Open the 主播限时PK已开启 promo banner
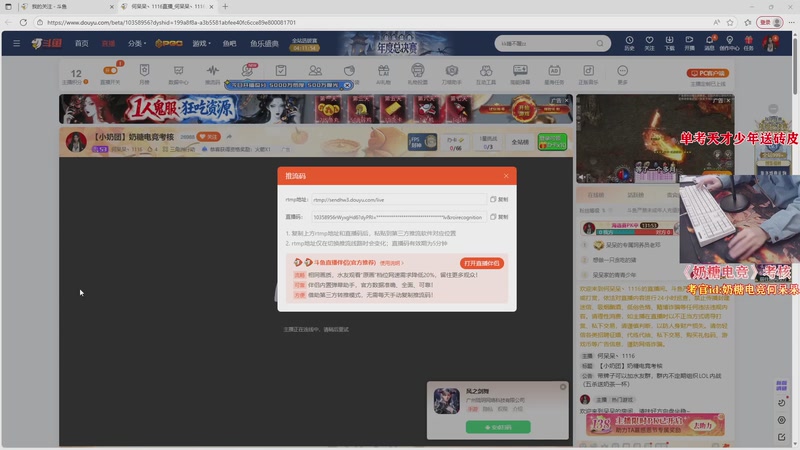 (x=656, y=424)
